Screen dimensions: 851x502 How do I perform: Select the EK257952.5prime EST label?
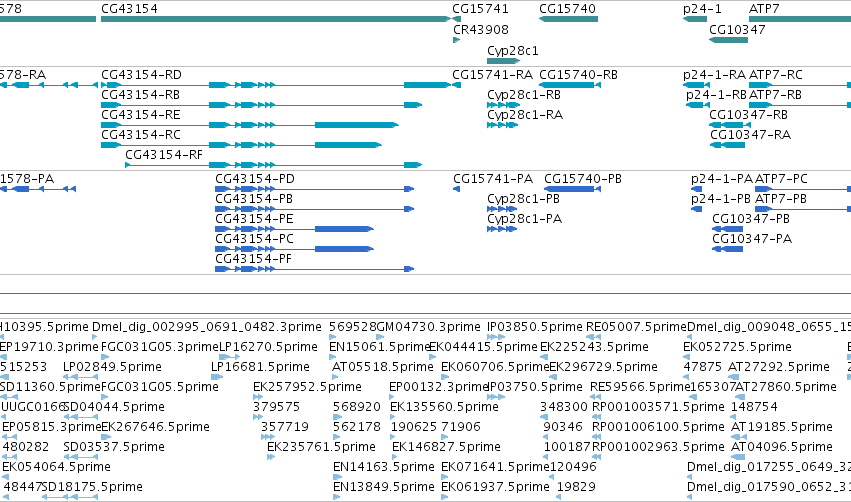click(307, 387)
